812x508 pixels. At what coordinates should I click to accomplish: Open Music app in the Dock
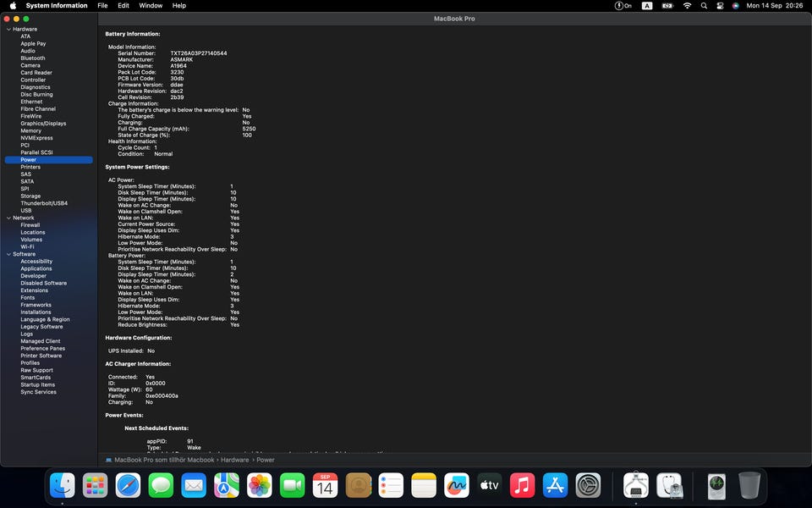[x=523, y=486]
